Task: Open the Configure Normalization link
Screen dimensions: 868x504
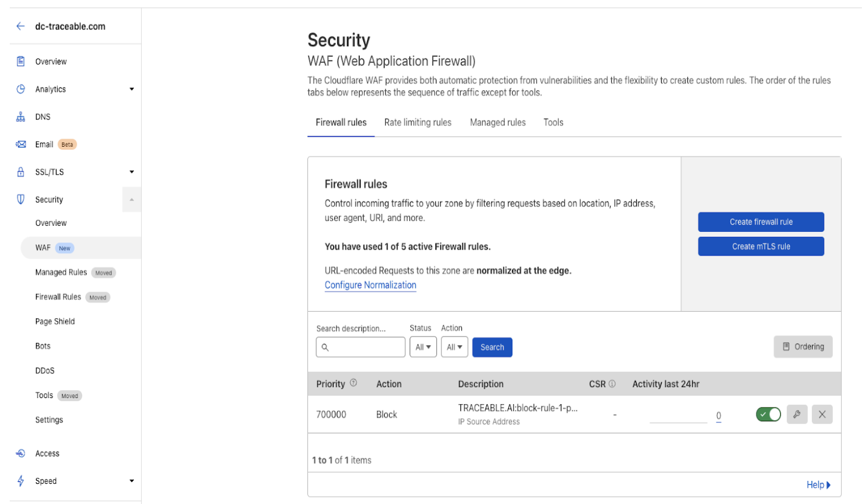Action: click(371, 285)
